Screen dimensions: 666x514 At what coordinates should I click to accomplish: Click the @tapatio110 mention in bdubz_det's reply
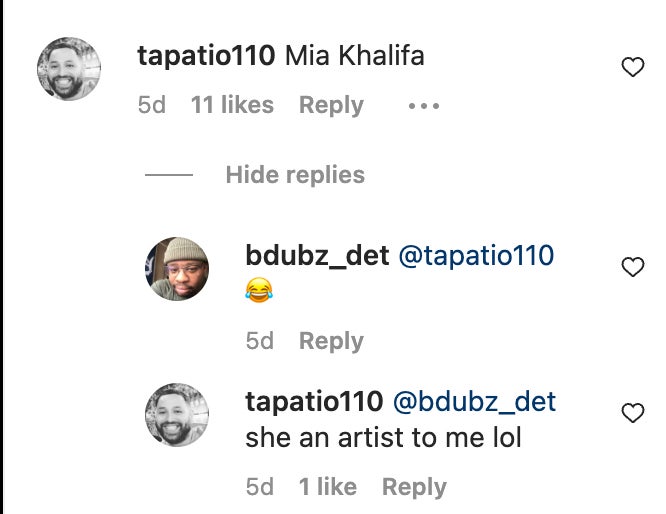coord(476,256)
